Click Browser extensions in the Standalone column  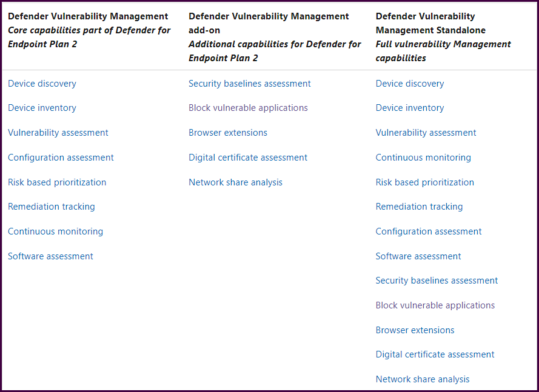pos(415,330)
